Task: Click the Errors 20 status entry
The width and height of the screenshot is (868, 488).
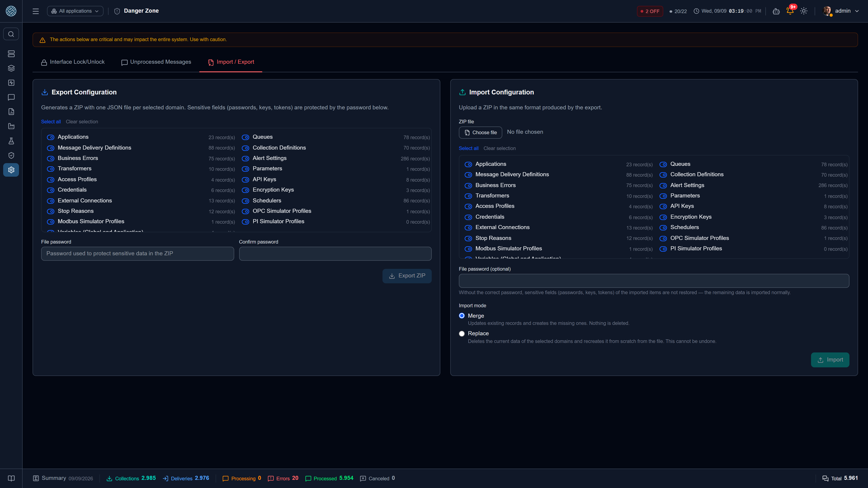Action: (x=283, y=478)
